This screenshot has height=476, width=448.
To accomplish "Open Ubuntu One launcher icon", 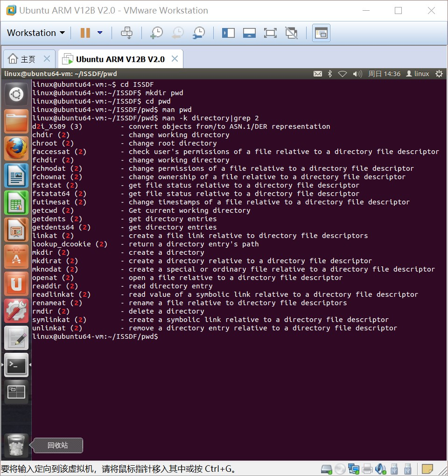I will (16, 284).
